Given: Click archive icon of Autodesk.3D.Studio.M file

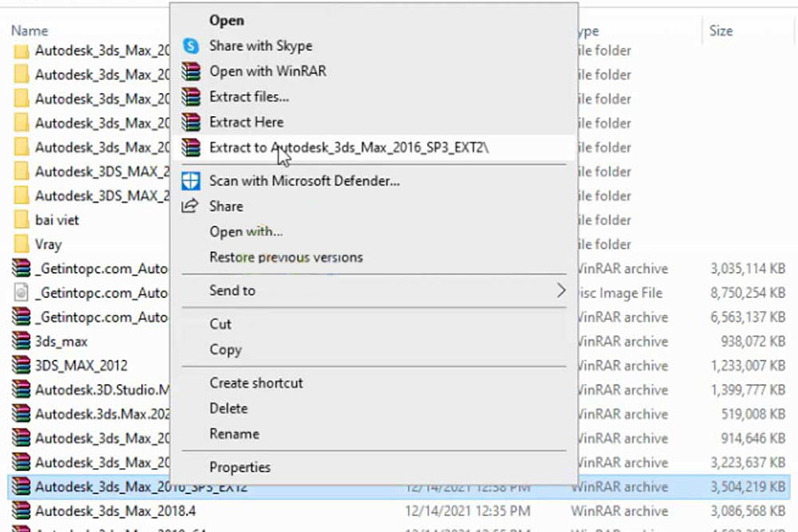Looking at the screenshot, I should (21, 389).
